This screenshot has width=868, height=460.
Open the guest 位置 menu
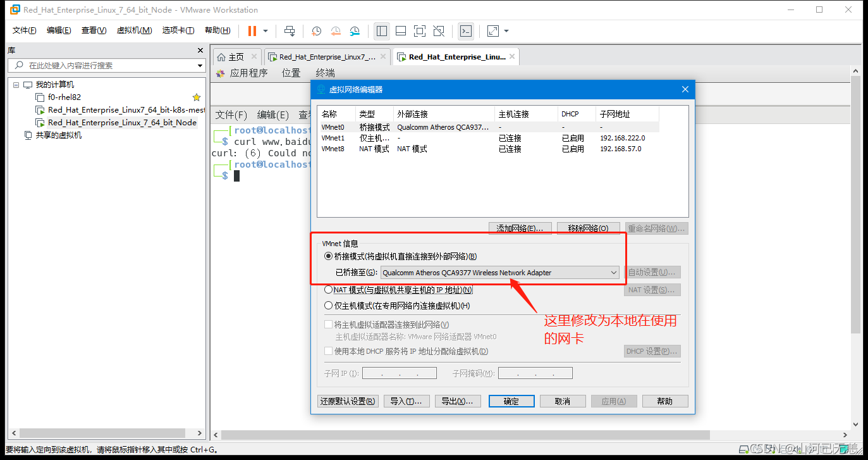point(291,73)
